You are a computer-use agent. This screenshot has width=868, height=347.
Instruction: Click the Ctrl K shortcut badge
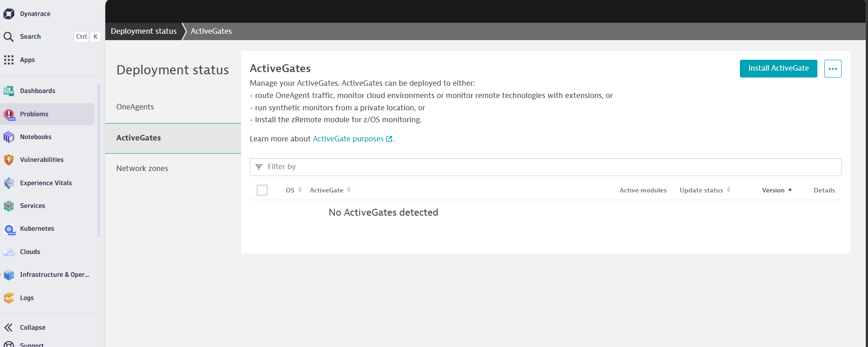point(87,36)
